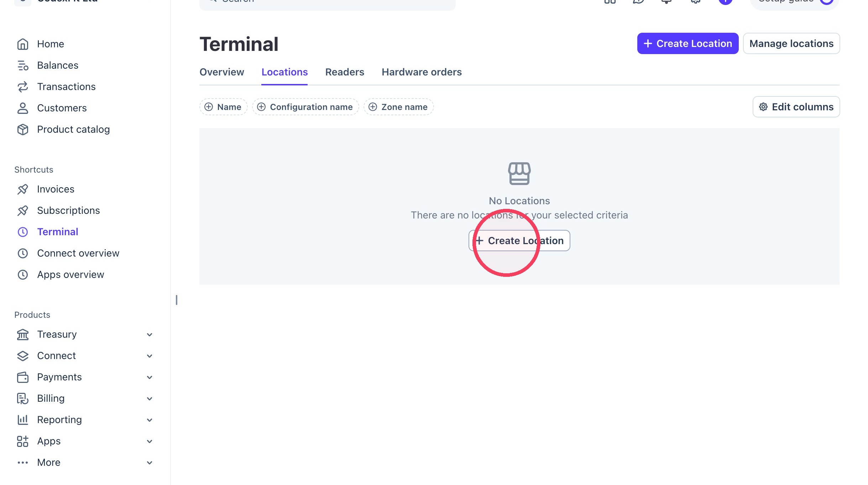The height and width of the screenshot is (485, 868).
Task: Expand the Payments section chevron
Action: [x=150, y=377]
